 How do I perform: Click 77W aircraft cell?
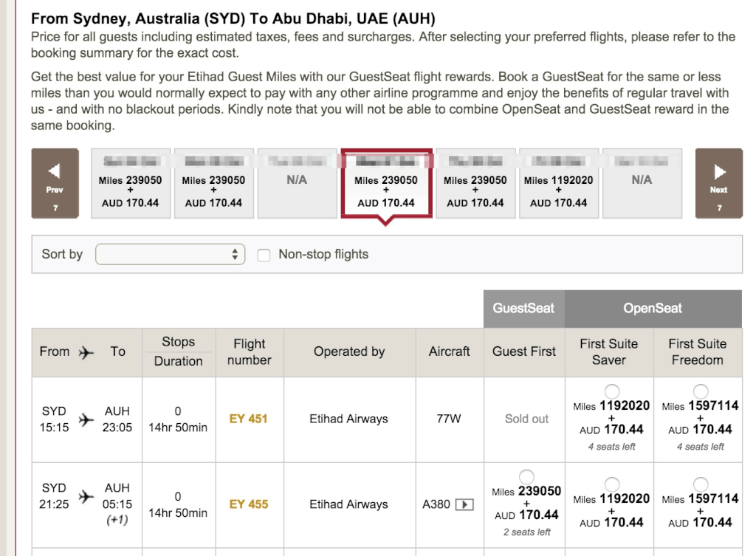[x=449, y=419]
